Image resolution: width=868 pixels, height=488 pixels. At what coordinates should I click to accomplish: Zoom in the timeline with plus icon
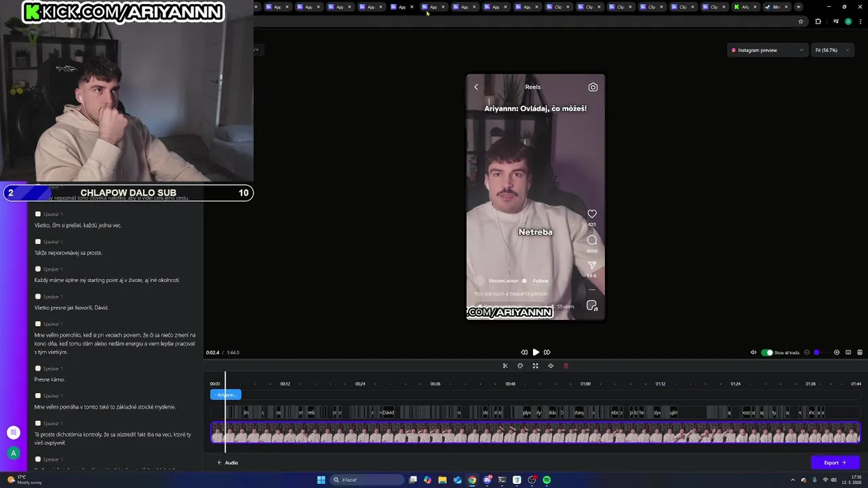pyautogui.click(x=837, y=352)
